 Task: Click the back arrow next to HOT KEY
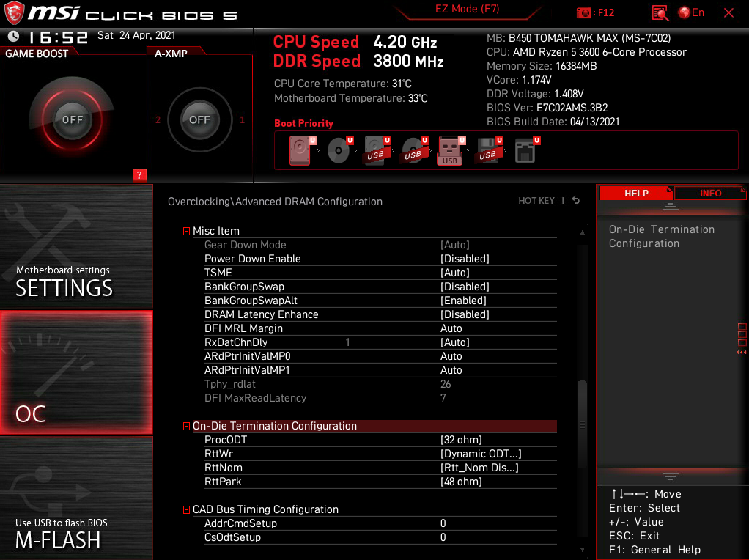coord(575,201)
